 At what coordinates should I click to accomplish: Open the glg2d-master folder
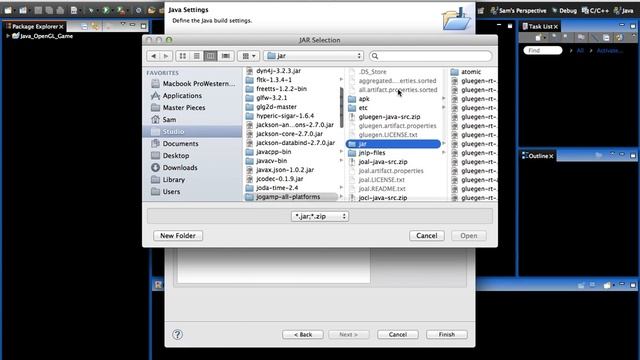coord(276,107)
